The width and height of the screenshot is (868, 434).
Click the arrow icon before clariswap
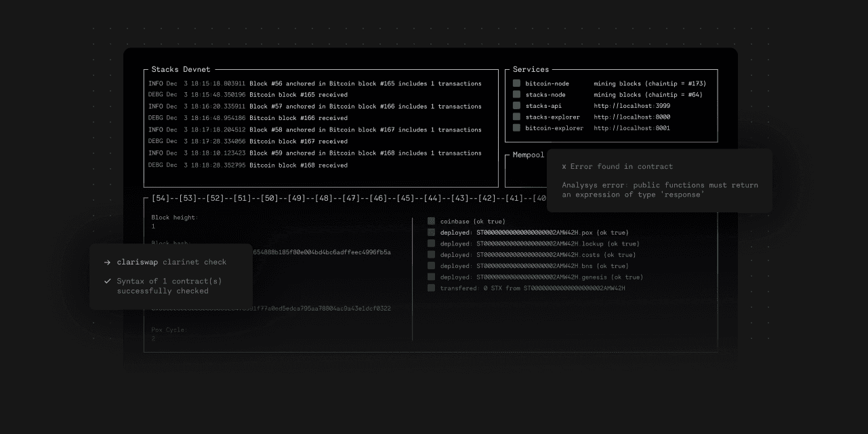tap(107, 262)
